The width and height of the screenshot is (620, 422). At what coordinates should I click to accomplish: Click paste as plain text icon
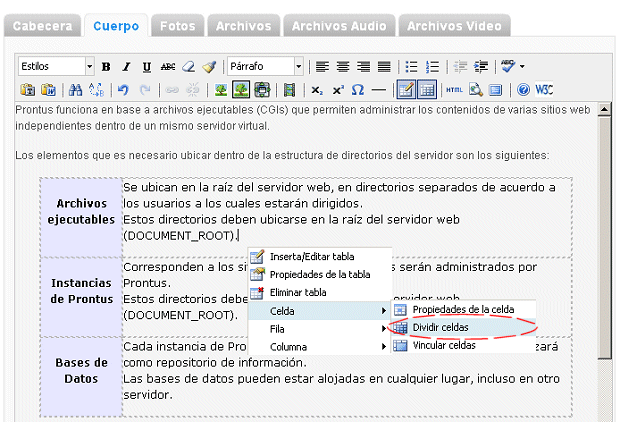[27, 90]
